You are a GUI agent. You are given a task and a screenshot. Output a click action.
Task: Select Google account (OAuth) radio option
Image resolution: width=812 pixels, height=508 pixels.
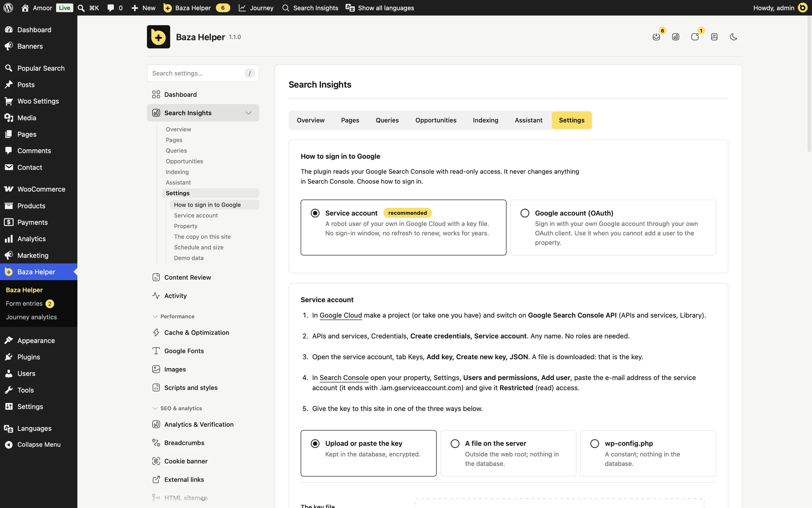click(525, 213)
